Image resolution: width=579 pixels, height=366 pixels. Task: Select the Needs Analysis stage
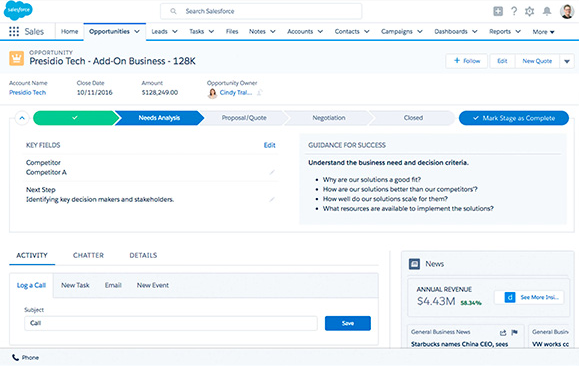tap(159, 118)
